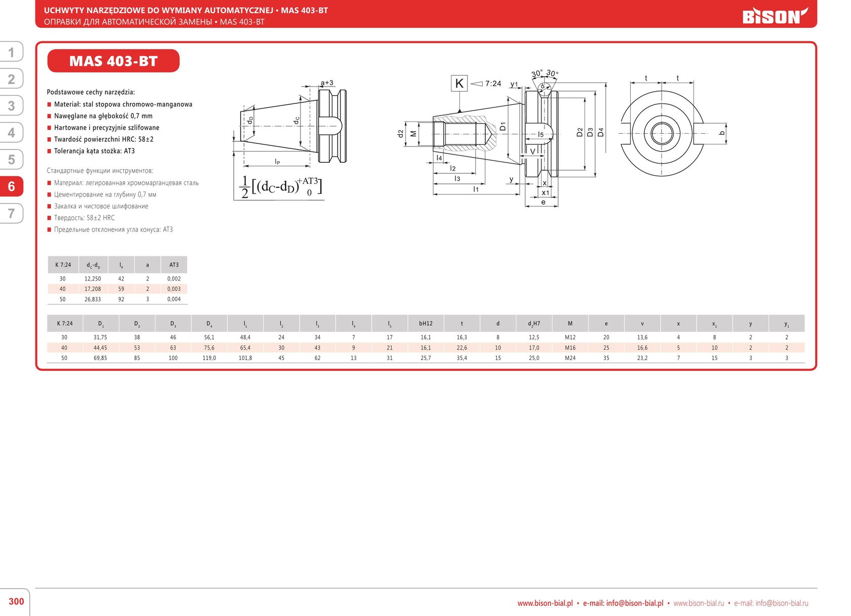851x616 pixels.
Task: Click the BISON logo in the header
Action: [775, 16]
